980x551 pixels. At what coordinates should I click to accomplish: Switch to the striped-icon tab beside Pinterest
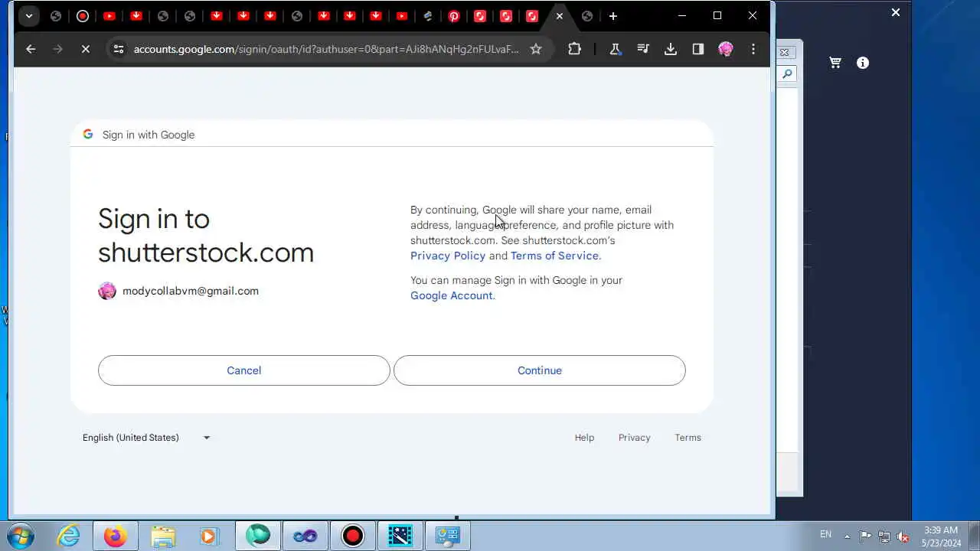click(427, 15)
